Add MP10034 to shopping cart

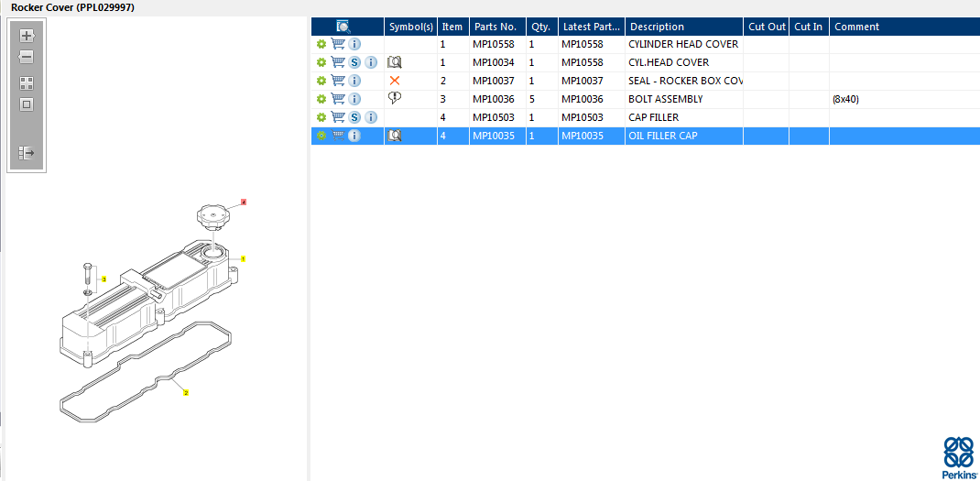337,62
